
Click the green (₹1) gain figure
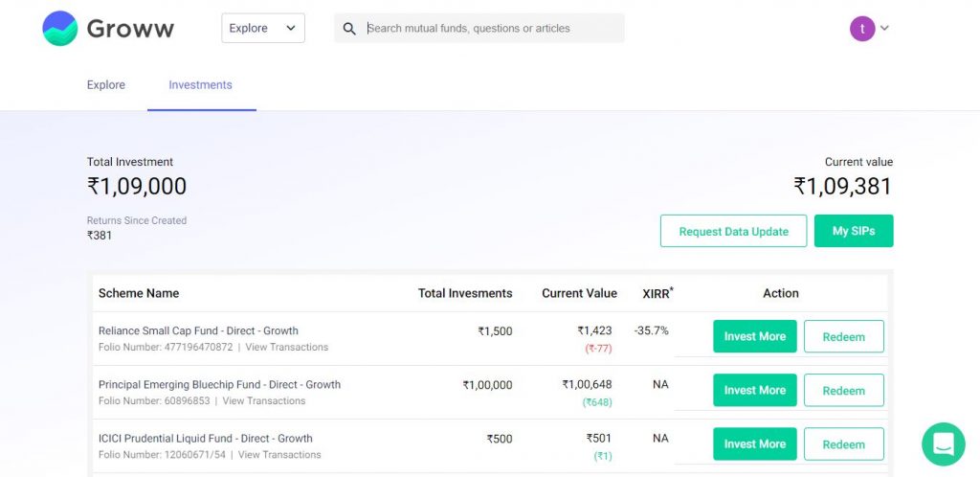click(603, 456)
